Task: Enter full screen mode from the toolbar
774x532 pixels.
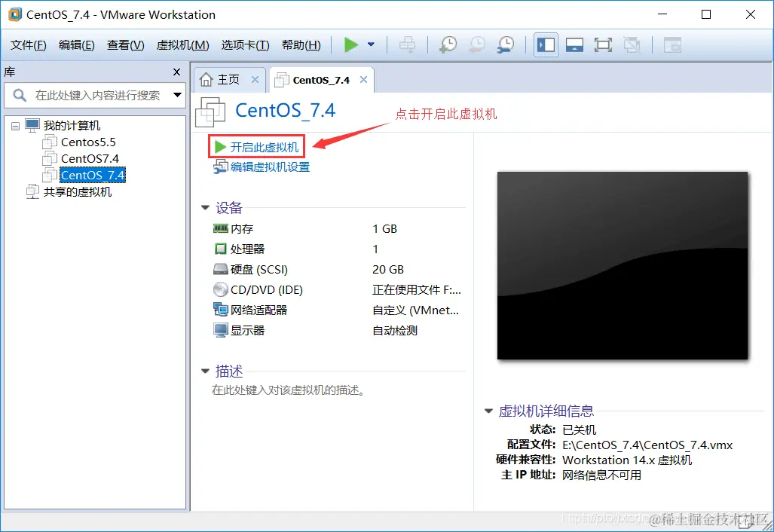Action: coord(603,44)
